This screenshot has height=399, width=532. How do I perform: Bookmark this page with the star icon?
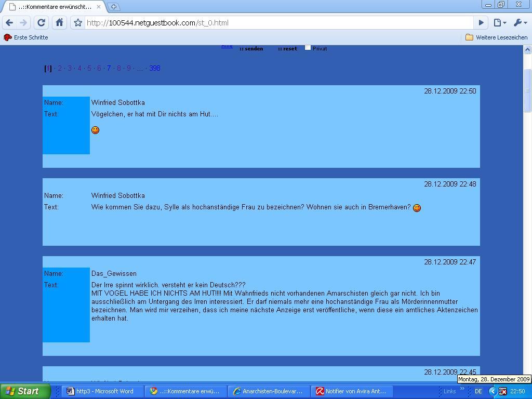point(78,23)
